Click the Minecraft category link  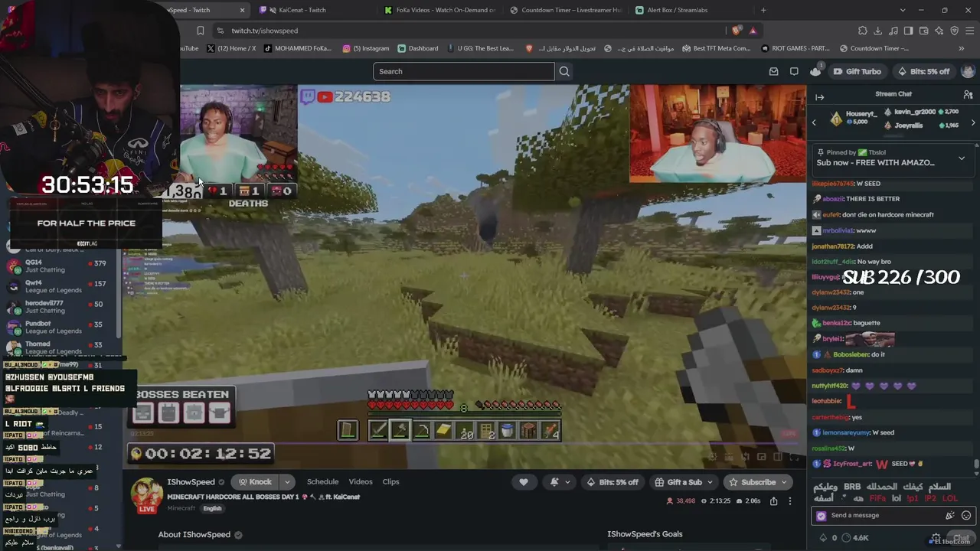click(181, 508)
